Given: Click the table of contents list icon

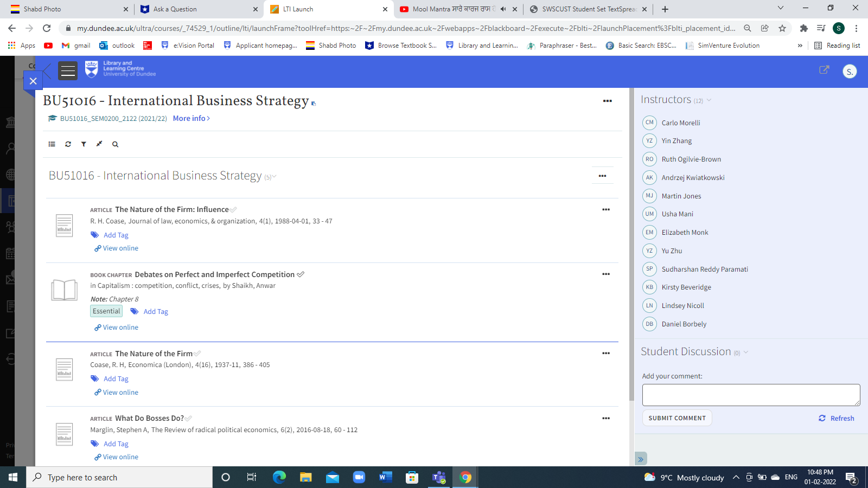Looking at the screenshot, I should (52, 144).
